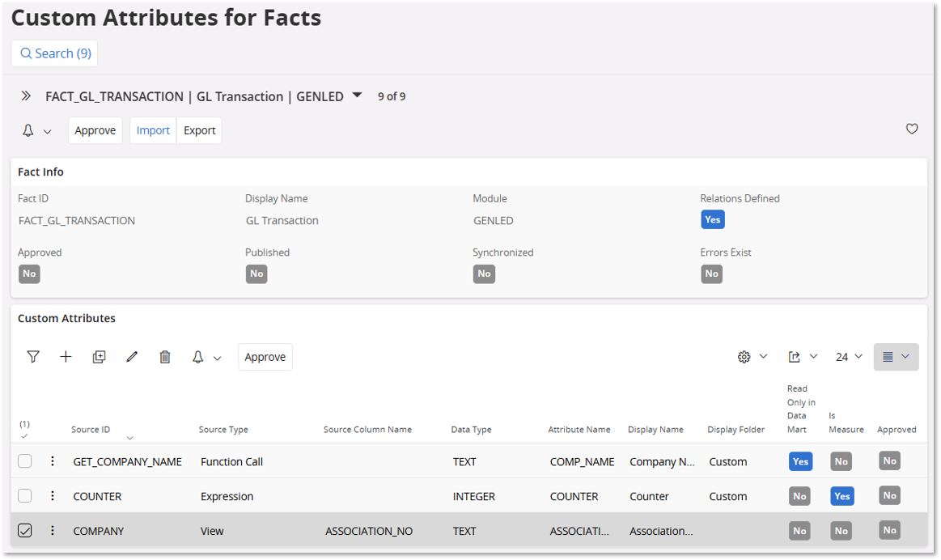
Task: Click the Source Column Name column header
Action: 368,430
